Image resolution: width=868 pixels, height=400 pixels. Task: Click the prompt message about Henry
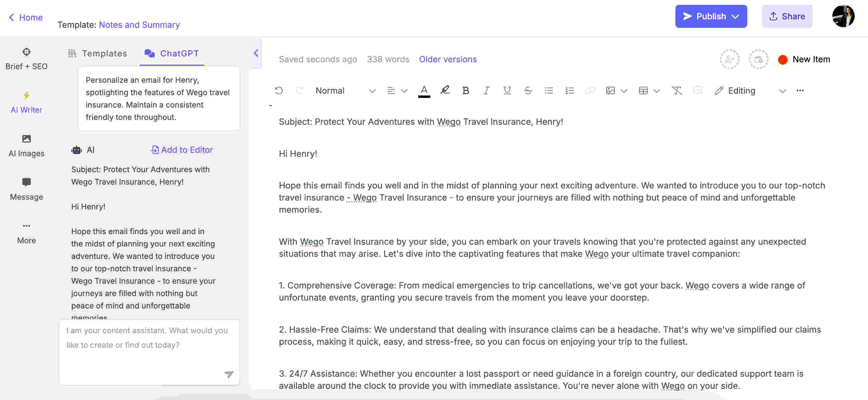(x=159, y=98)
